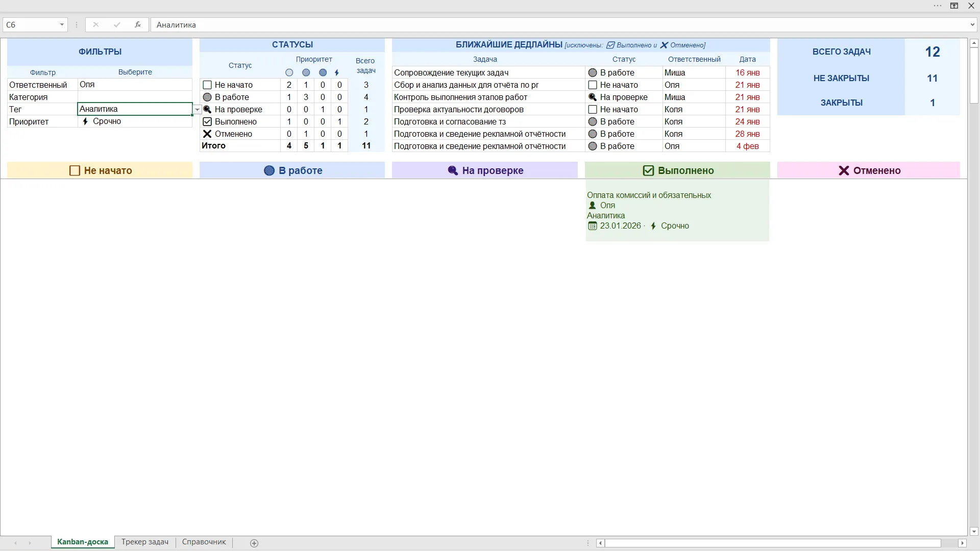Click the checkbox for Сбор и анализ данных row
980x551 pixels.
tap(593, 85)
